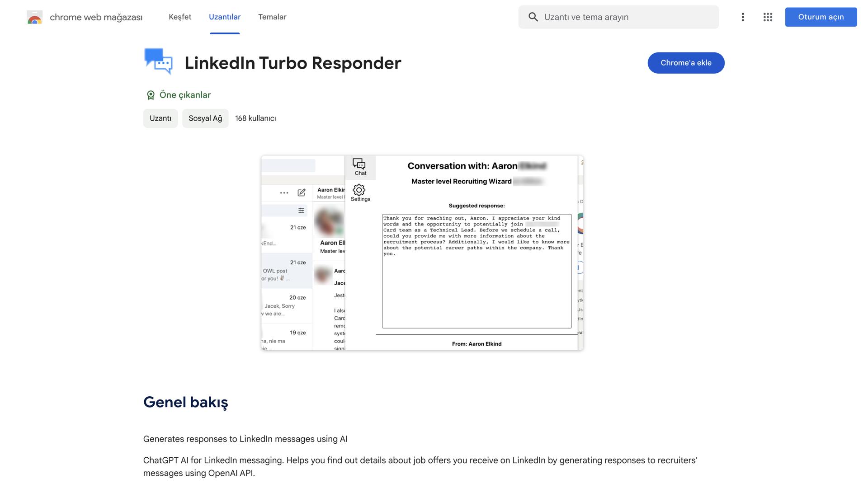Click the 168 kullanıcı count text
The height and width of the screenshot is (488, 868).
click(255, 118)
